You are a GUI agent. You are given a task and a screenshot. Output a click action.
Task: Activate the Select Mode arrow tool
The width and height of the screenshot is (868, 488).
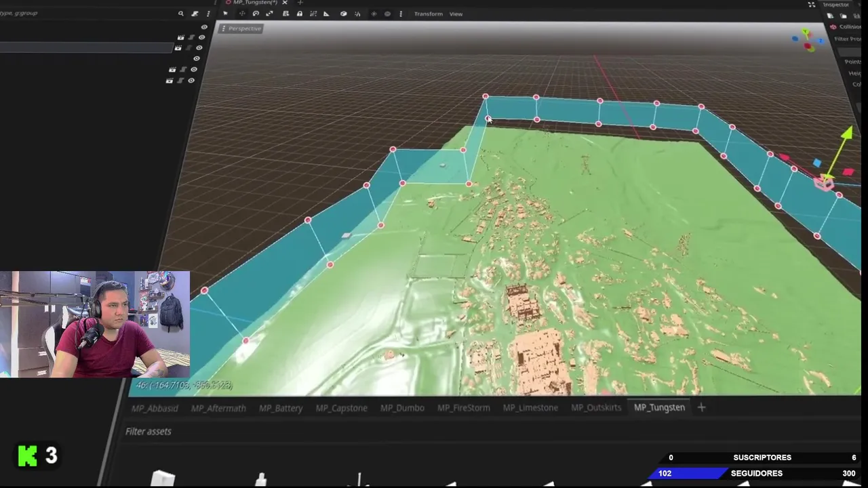coord(225,14)
